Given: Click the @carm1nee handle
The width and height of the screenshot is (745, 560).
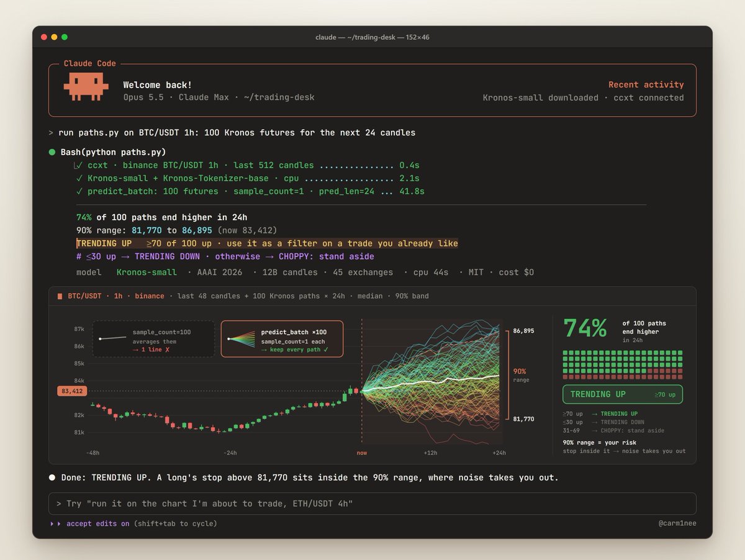Looking at the screenshot, I should (x=677, y=524).
